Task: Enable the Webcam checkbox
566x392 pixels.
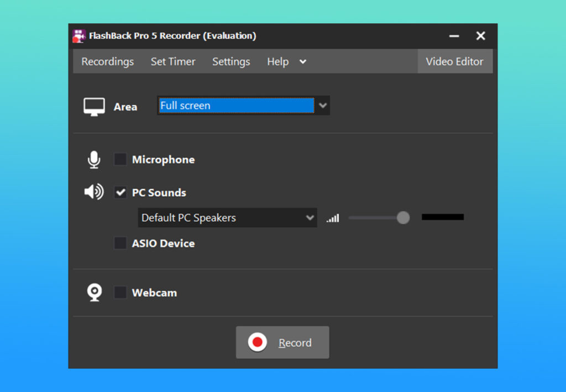Action: 120,292
